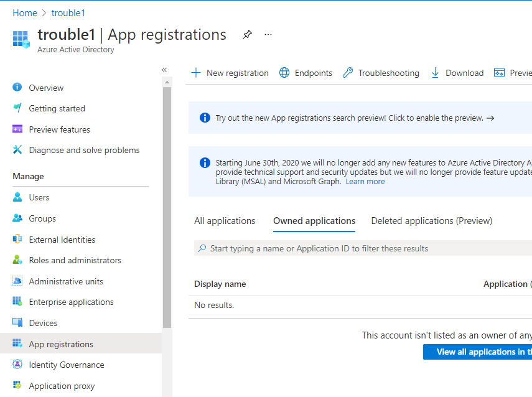Image resolution: width=532 pixels, height=397 pixels.
Task: Collapse sidebar with double chevron icon
Action: (x=164, y=70)
